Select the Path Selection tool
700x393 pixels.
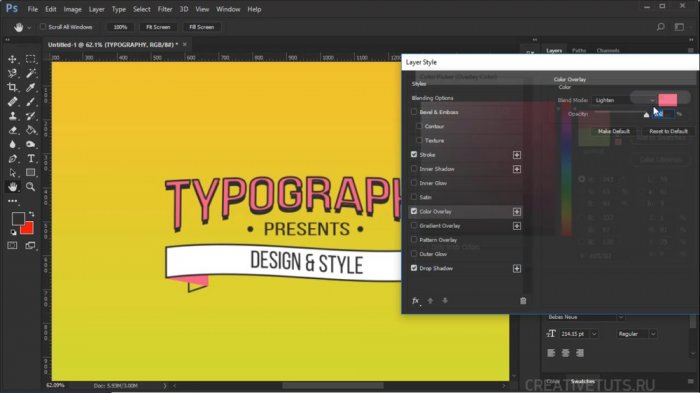pos(12,173)
